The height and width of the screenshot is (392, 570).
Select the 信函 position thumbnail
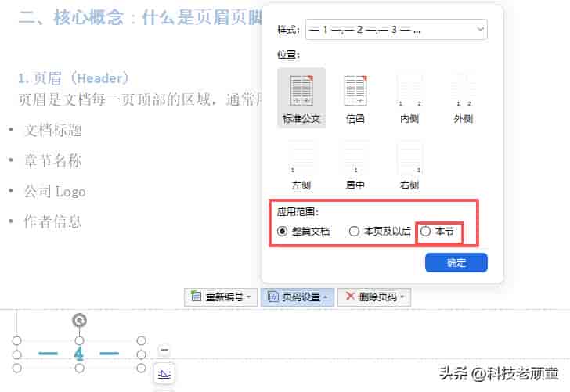[x=355, y=98]
